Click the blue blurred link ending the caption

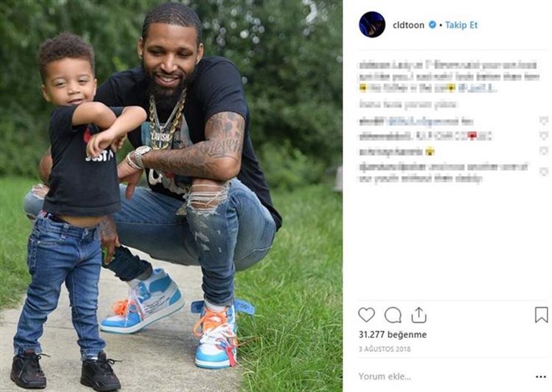click(x=477, y=88)
